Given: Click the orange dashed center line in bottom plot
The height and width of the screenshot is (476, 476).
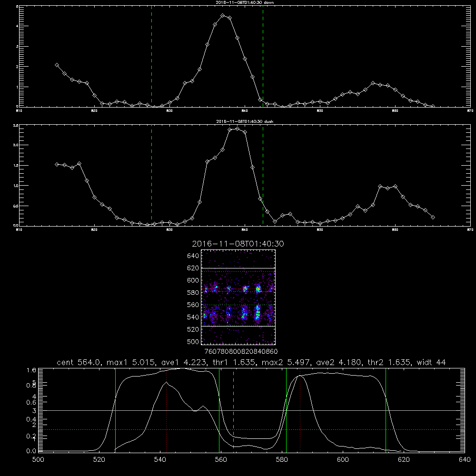Looking at the screenshot, I should click(x=233, y=410).
